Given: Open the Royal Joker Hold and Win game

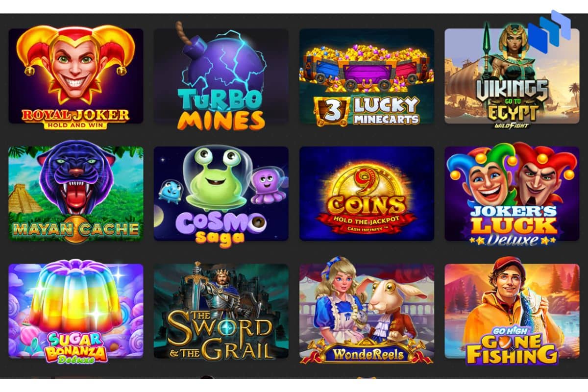Looking at the screenshot, I should pos(76,76).
